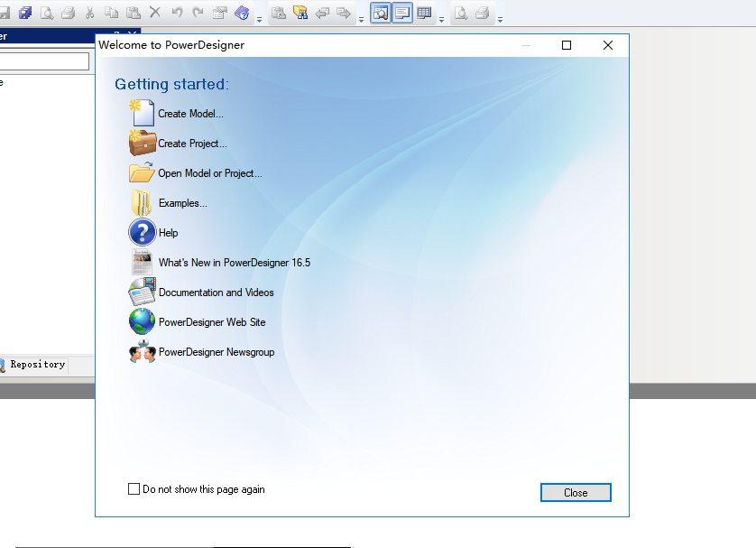Open Find Objects binoculars icon

300,13
